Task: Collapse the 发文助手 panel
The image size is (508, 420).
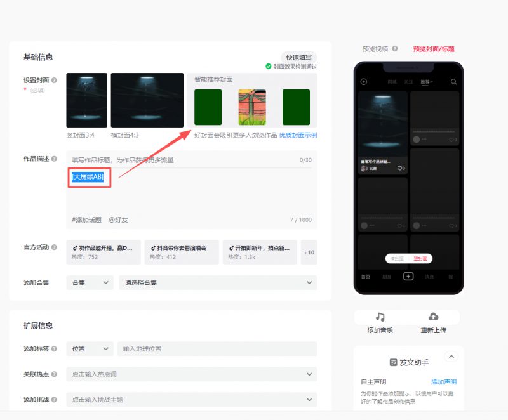Action: (x=450, y=357)
